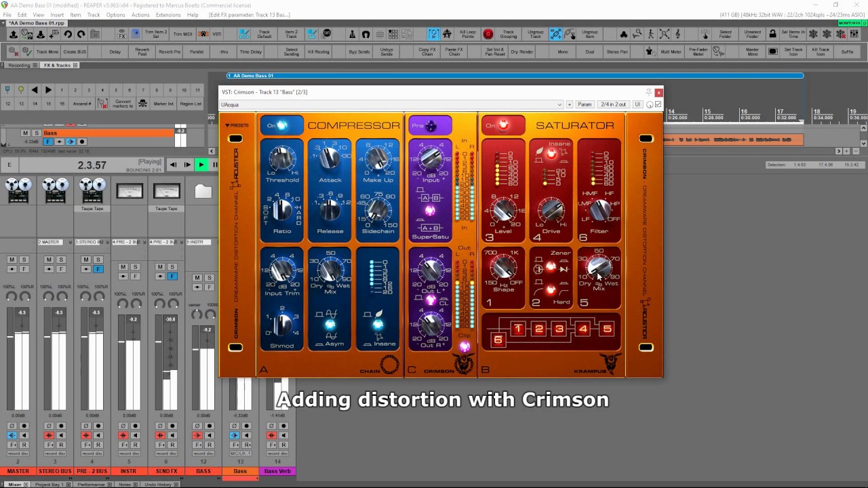The width and height of the screenshot is (868, 488).
Task: Open the Track menu
Action: 94,15
